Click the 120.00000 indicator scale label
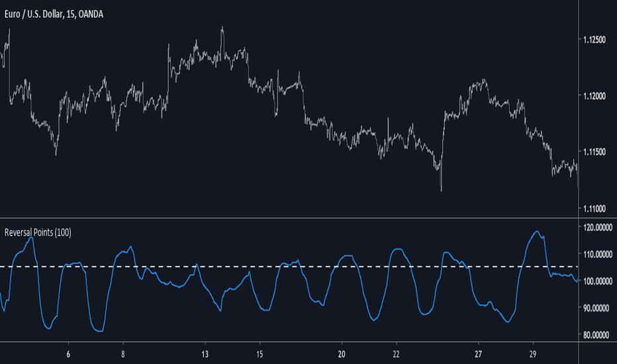617x364 pixels. [x=598, y=228]
